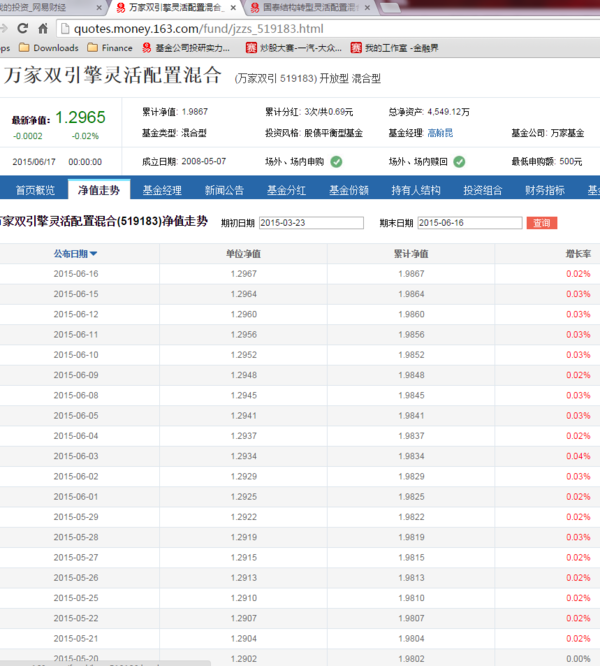Click the 查询 query button
The height and width of the screenshot is (666, 600).
[x=541, y=223]
